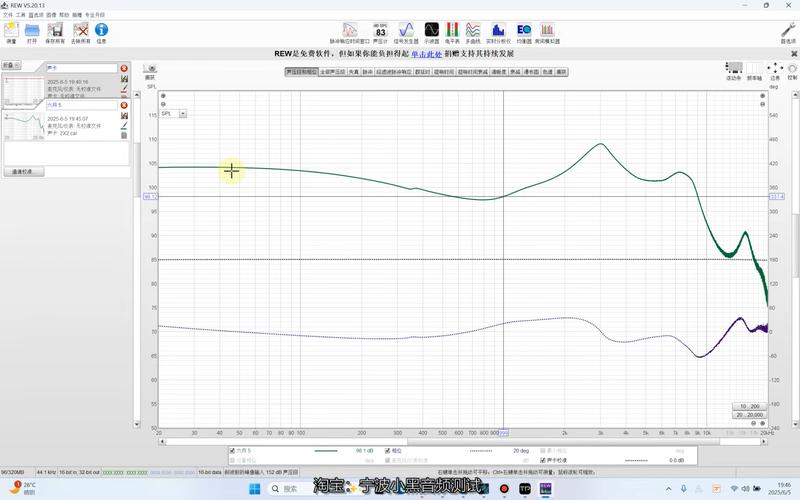Toggle the 声卡校准 trace checkbox
This screenshot has width=800, height=500.
[x=543, y=460]
